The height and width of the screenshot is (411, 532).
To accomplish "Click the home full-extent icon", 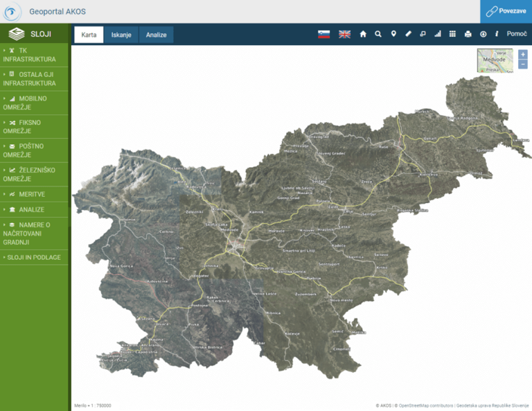I will pos(363,34).
